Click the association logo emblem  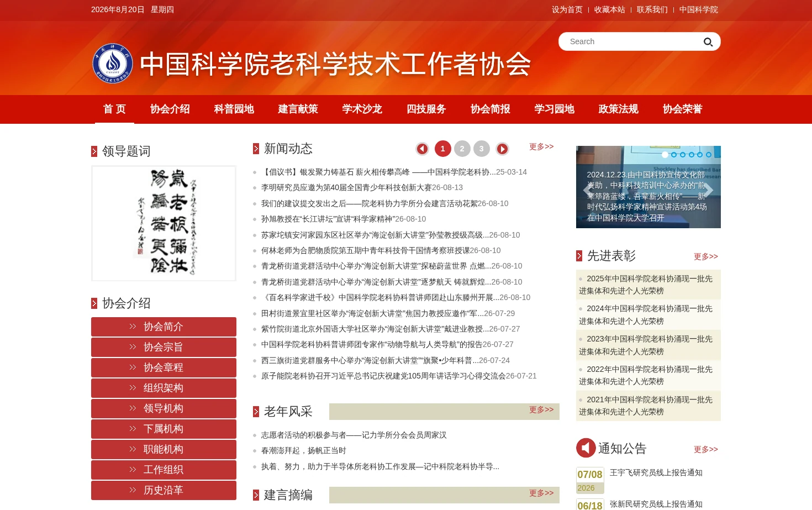pos(113,64)
